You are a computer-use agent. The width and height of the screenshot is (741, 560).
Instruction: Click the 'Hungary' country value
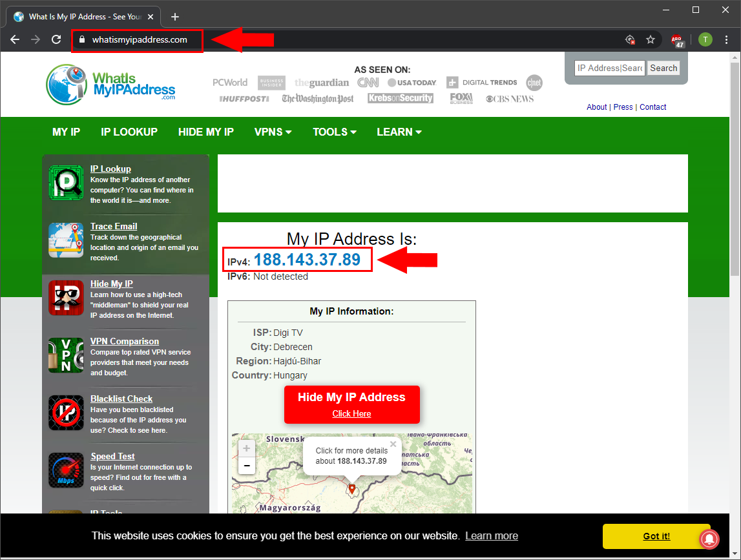pyautogui.click(x=290, y=375)
